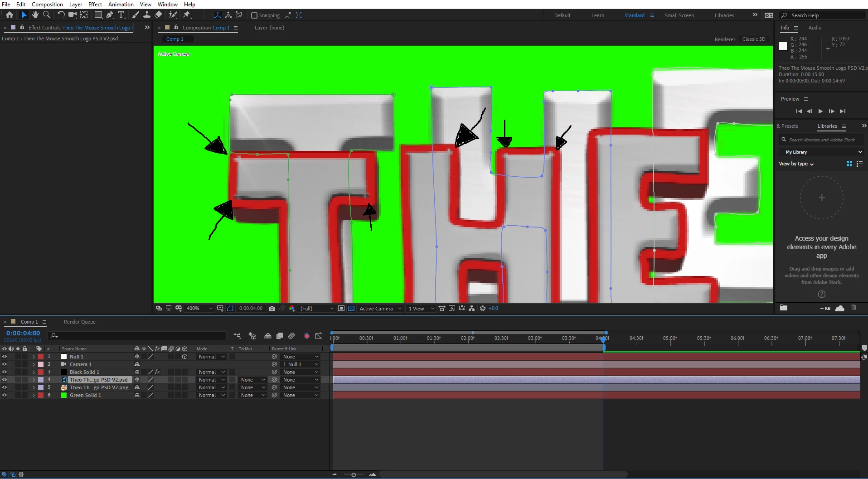The height and width of the screenshot is (479, 868).
Task: Select the Brush tool
Action: (x=135, y=15)
